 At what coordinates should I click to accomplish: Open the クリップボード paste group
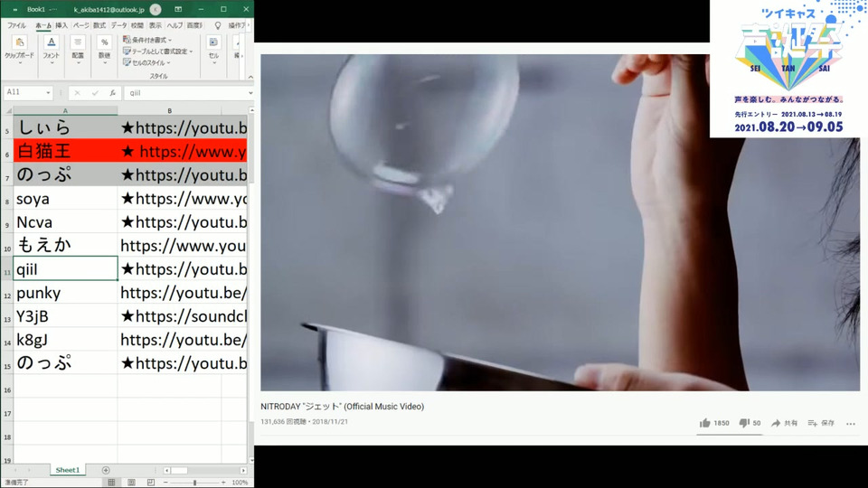19,49
